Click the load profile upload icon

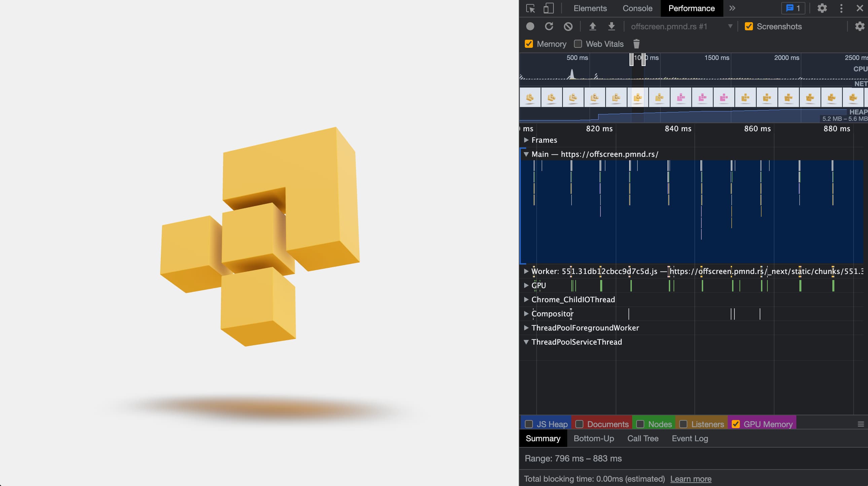(592, 26)
